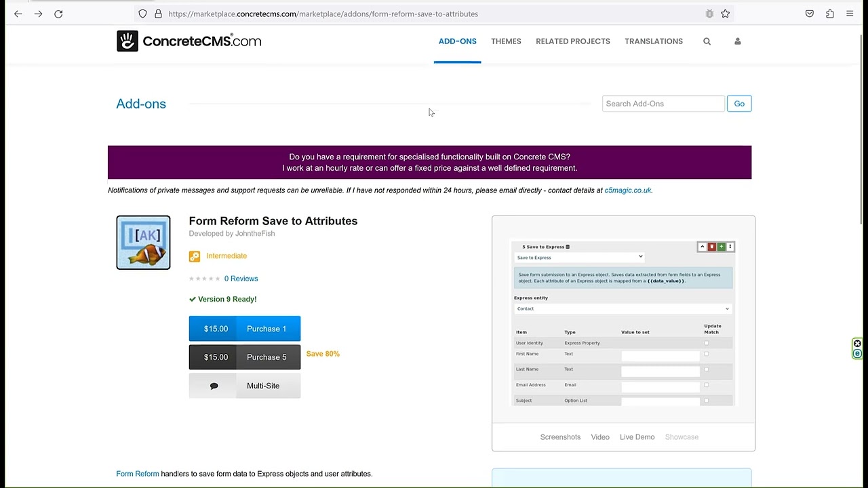Image resolution: width=868 pixels, height=488 pixels.
Task: Open the Pocket save icon
Action: point(810,14)
